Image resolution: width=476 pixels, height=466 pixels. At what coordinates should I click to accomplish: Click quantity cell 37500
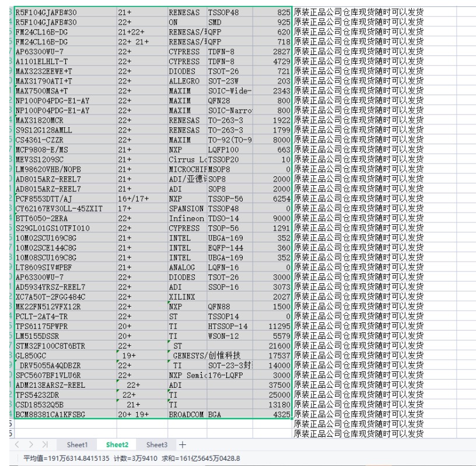272,385
